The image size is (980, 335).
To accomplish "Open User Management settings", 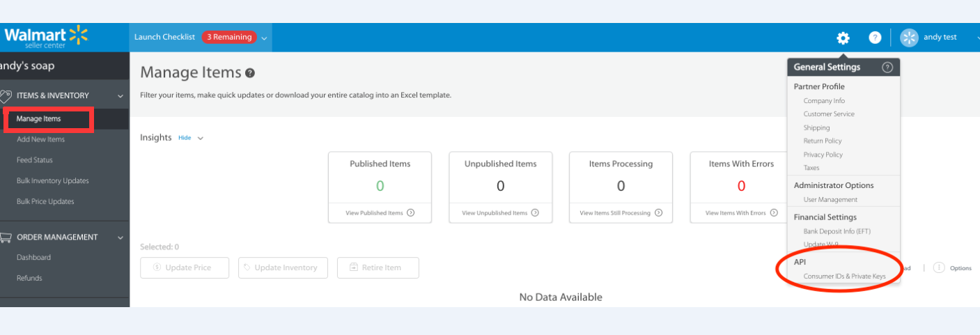I will (830, 200).
